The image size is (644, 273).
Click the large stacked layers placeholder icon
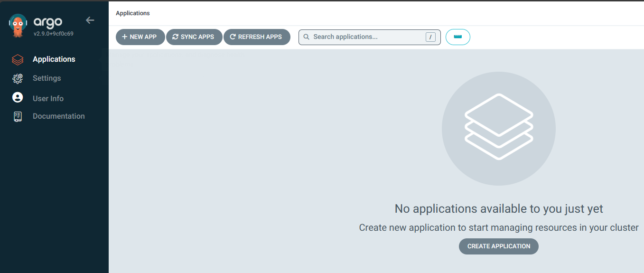click(499, 129)
